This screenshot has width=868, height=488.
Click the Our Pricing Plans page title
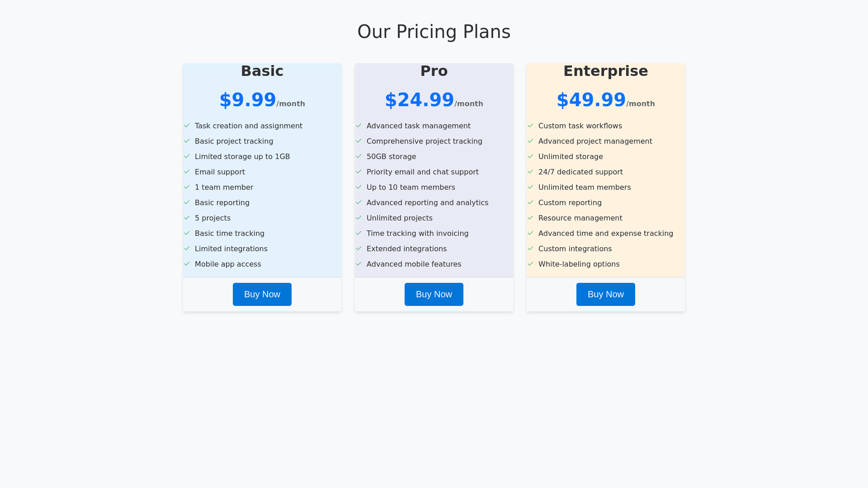click(434, 32)
